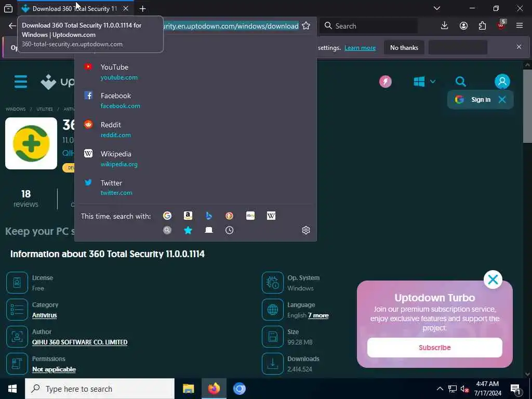Bookmark this page with the star
This screenshot has height=399, width=532.
(305, 26)
